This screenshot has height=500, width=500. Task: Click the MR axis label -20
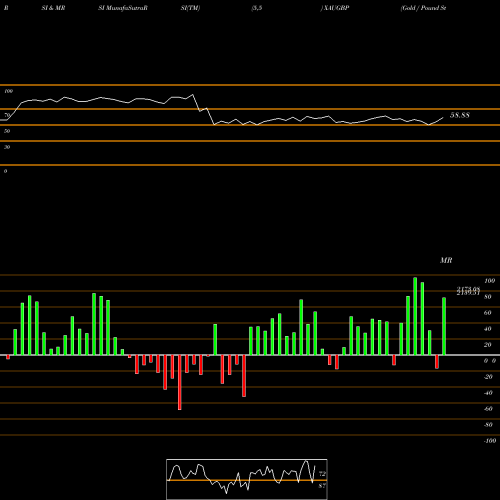point(488,377)
